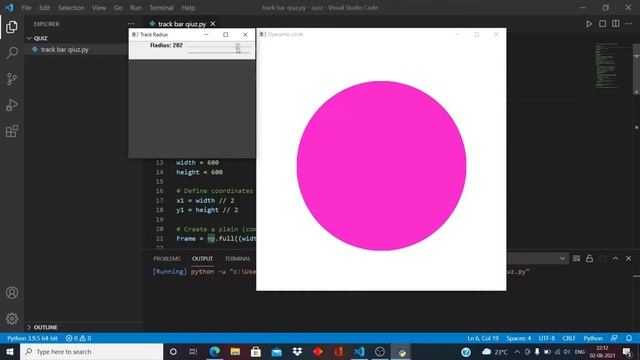Viewport: 640px width, 360px height.
Task: Open Help menu
Action: (x=188, y=8)
